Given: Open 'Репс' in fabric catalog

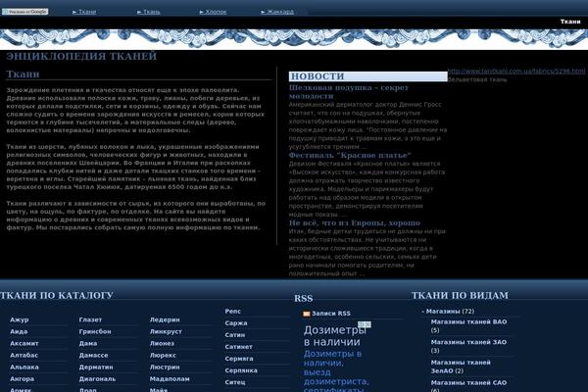Looking at the screenshot, I should tap(233, 312).
